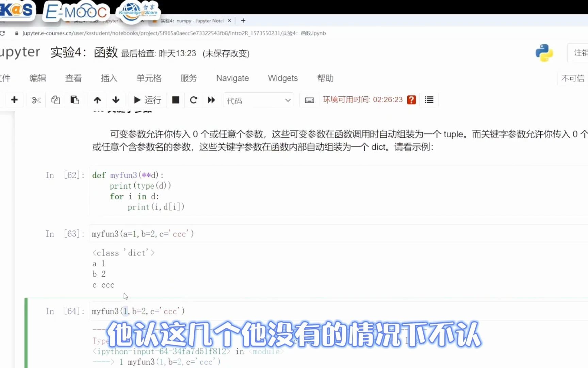Screen dimensions: 588x368
Task: Open the 单元格 menu
Action: [149, 78]
